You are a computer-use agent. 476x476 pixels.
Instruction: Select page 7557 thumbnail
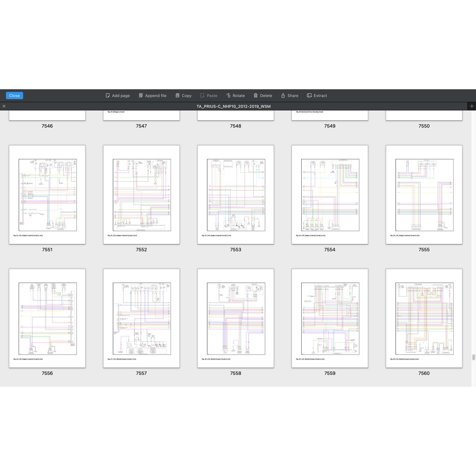tap(141, 318)
